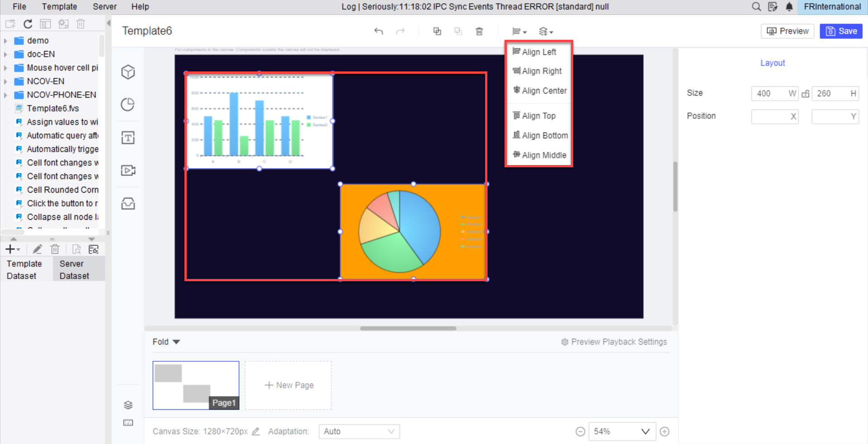Click the redo arrow in the toolbar
Image resolution: width=868 pixels, height=444 pixels.
click(400, 31)
